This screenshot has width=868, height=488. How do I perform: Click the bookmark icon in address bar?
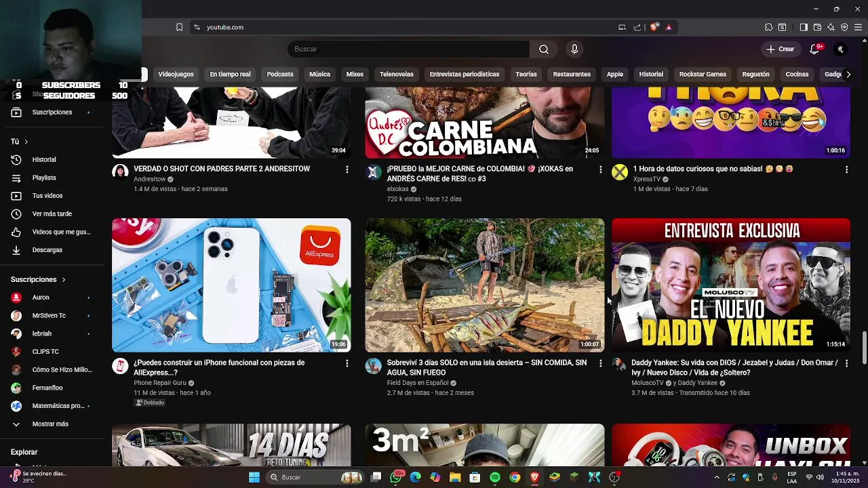[x=179, y=27]
